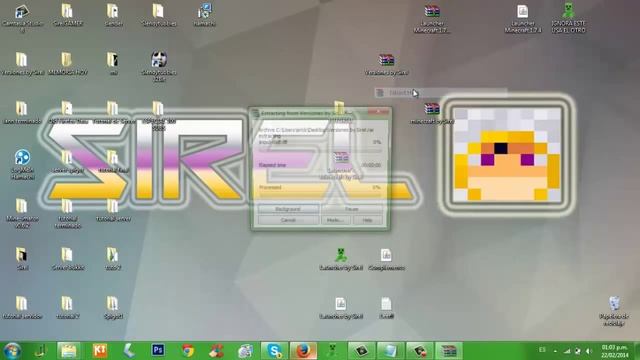Open Mode... in WinRAR extracting dialog

[336, 220]
